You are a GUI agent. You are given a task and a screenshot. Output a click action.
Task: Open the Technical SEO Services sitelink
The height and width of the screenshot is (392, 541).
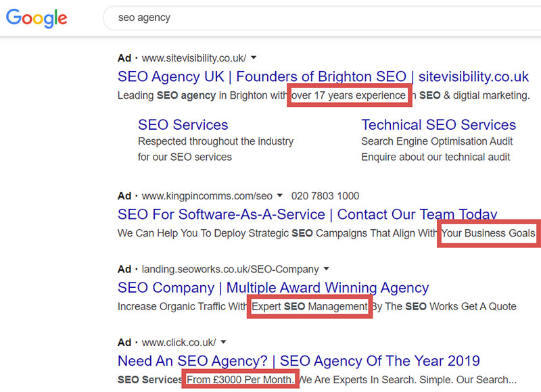(438, 125)
